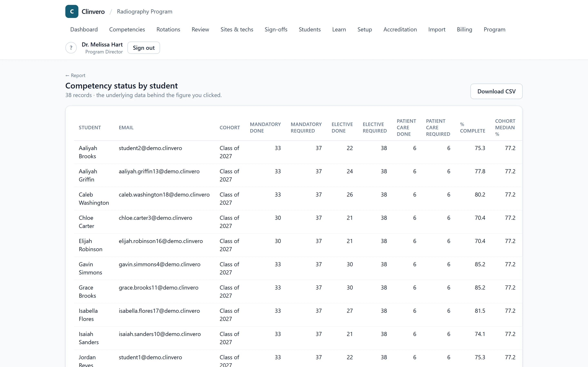Screen dimensions: 588x367
Task: Click the Gavin Simmons row name
Action: pyautogui.click(x=90, y=268)
